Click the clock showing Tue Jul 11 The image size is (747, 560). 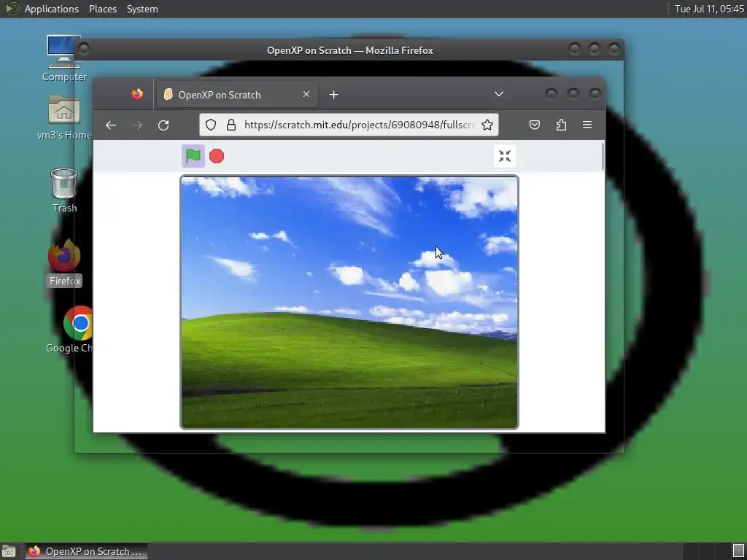click(709, 9)
